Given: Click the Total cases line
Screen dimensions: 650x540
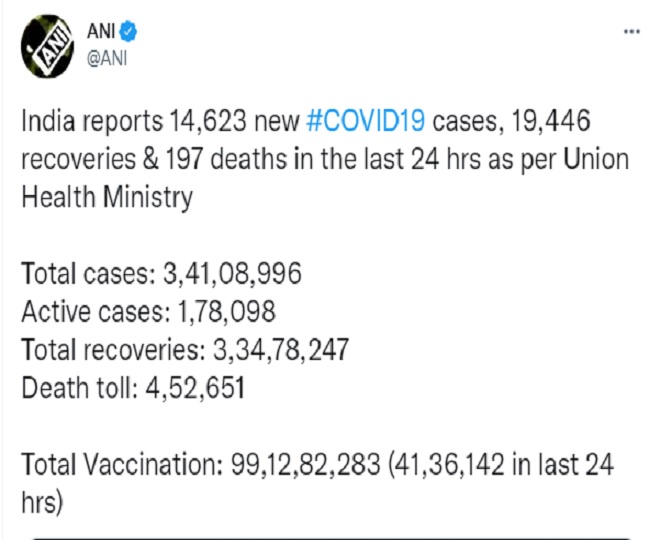Looking at the screenshot, I should click(161, 274).
